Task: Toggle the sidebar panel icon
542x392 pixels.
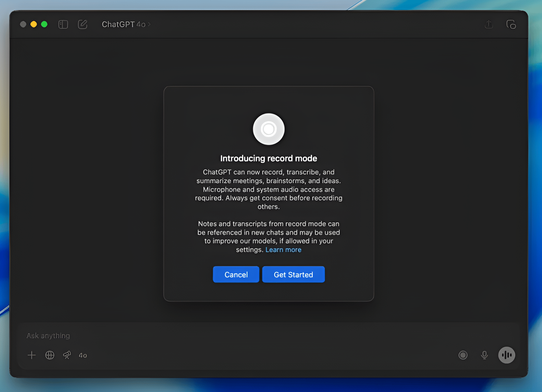Action: tap(63, 24)
